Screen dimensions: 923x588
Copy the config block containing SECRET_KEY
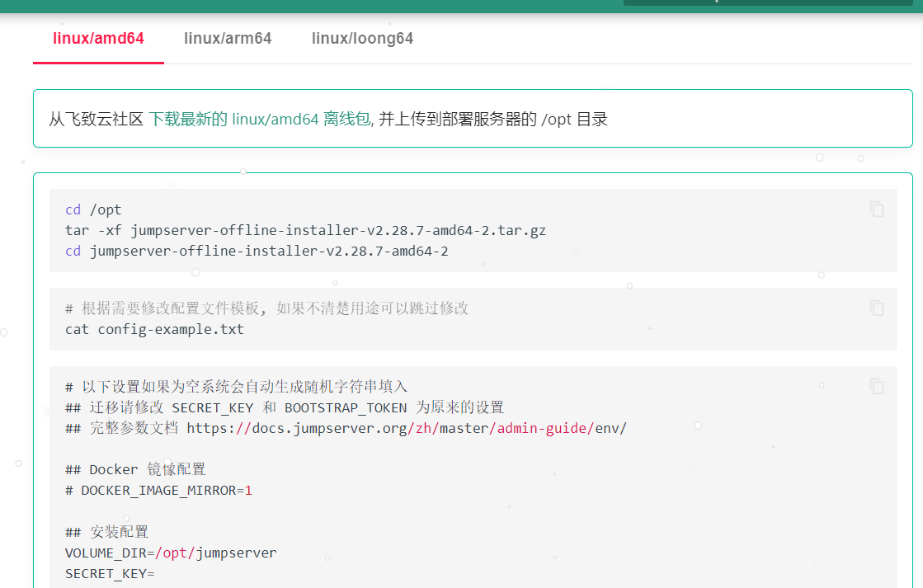point(877,386)
